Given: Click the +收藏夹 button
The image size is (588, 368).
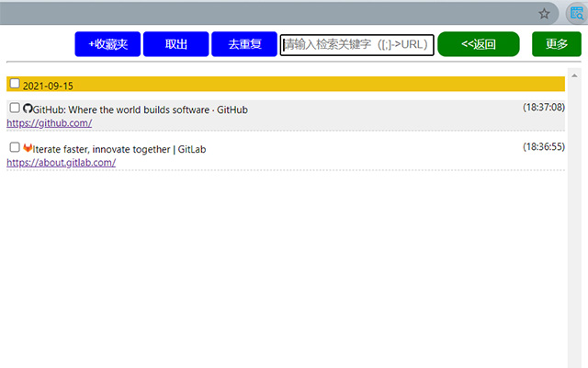Looking at the screenshot, I should pos(107,44).
